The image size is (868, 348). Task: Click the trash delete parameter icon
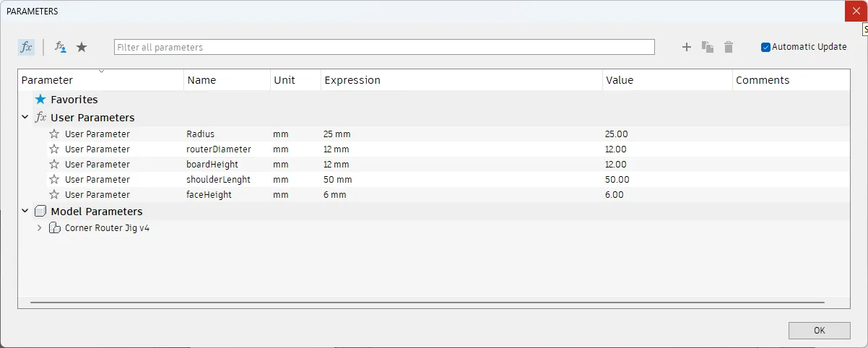(x=728, y=47)
